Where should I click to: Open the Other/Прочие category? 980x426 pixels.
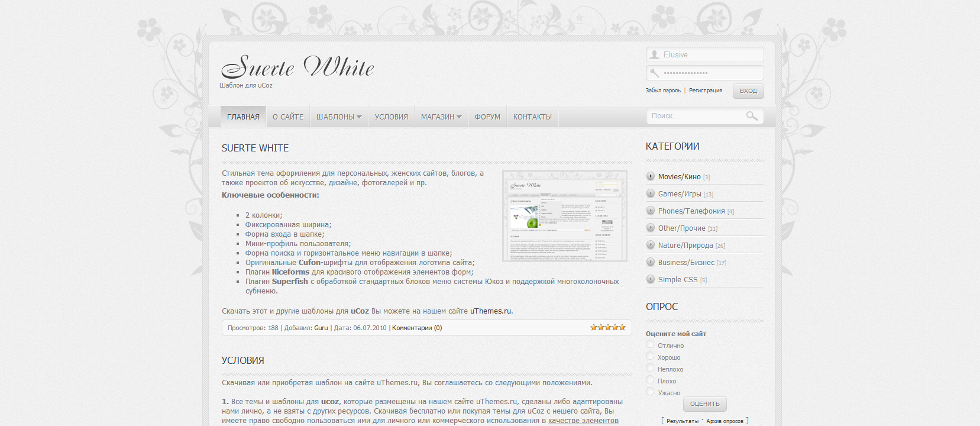pyautogui.click(x=682, y=228)
